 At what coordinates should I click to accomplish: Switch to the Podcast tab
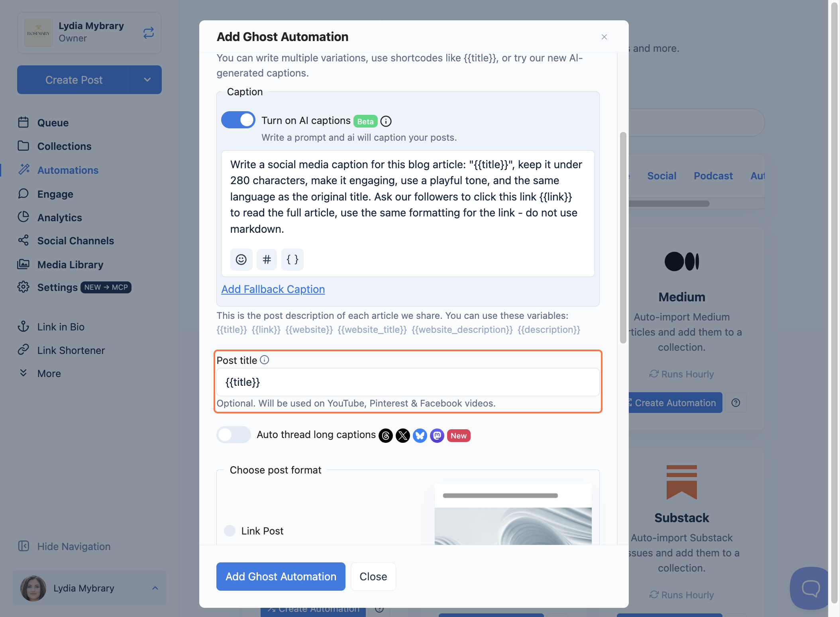pos(713,176)
